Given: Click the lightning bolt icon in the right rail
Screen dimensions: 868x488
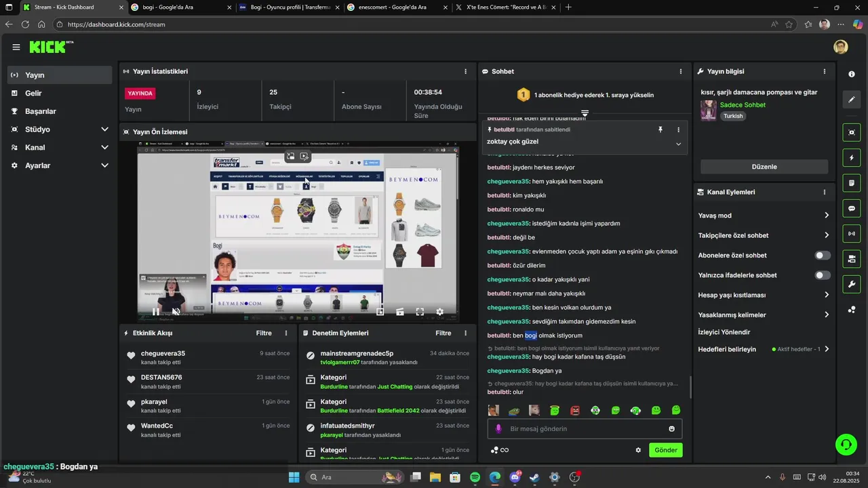Looking at the screenshot, I should click(x=852, y=158).
